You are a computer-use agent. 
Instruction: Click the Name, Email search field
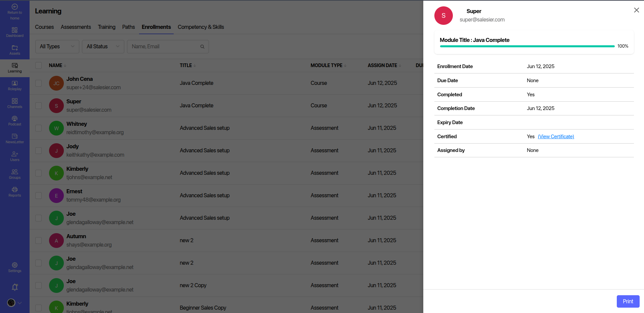coord(165,47)
